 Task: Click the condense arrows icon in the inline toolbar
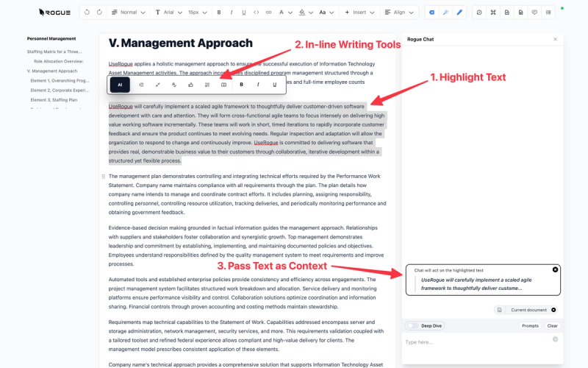pos(157,85)
